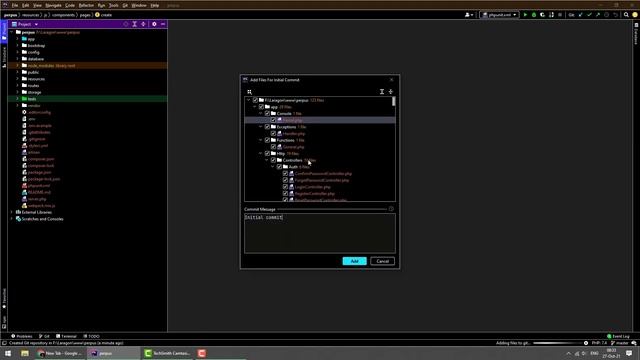Click Select Opened File target icon in Project panel
Viewport: 640px width, 360px height.
tap(126, 24)
